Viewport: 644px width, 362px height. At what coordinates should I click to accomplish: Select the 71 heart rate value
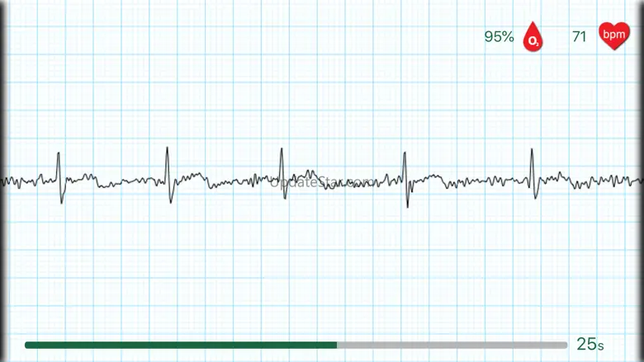pyautogui.click(x=579, y=36)
